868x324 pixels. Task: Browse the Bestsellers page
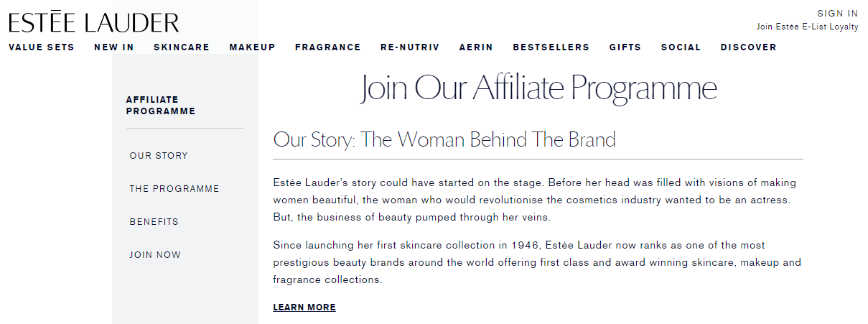pyautogui.click(x=551, y=47)
